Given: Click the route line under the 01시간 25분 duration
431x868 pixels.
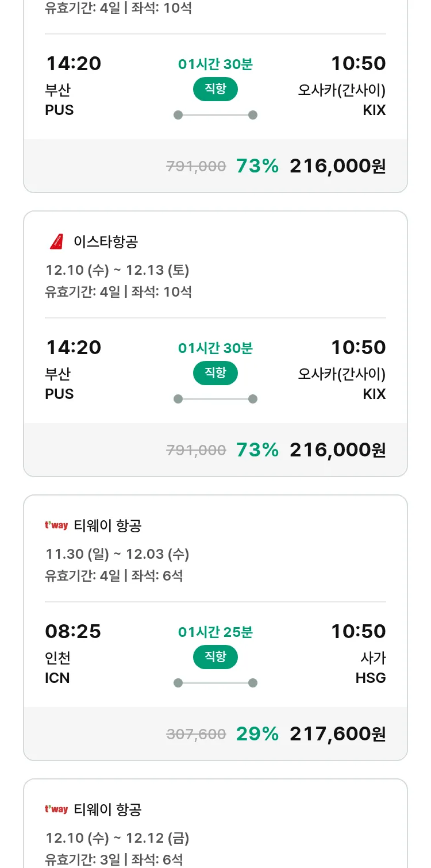Looking at the screenshot, I should 215,683.
